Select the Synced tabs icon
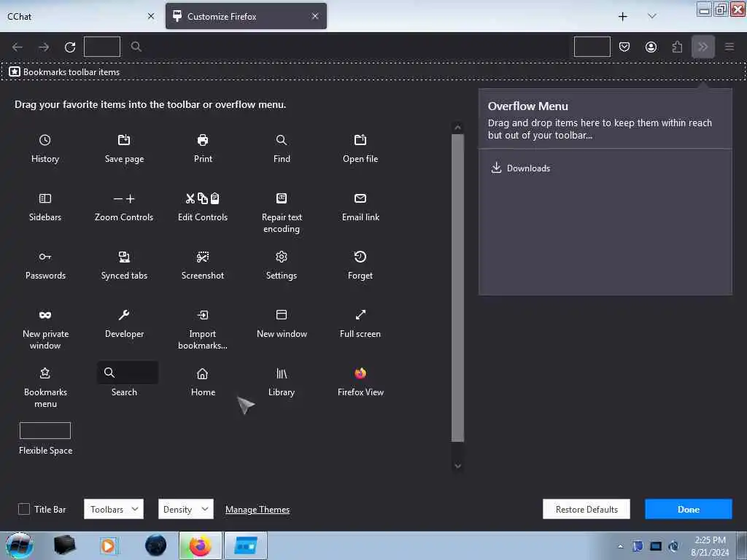This screenshot has width=747, height=560. point(124,257)
